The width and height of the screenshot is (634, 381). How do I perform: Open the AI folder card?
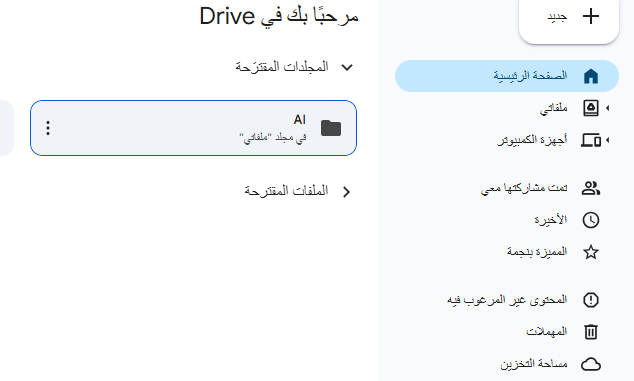tap(193, 128)
